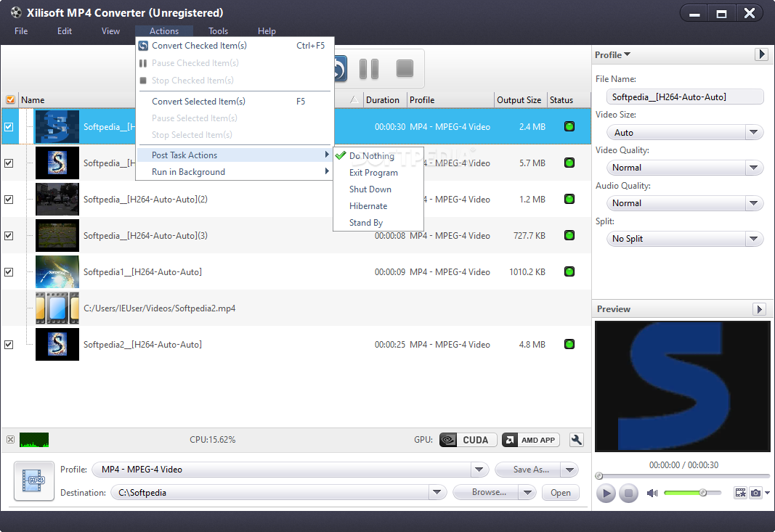775x532 pixels.
Task: Select Do Nothing post task action
Action: click(x=378, y=155)
